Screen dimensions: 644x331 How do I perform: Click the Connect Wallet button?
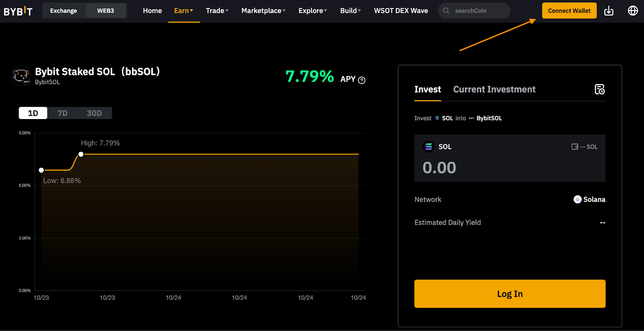pyautogui.click(x=569, y=11)
